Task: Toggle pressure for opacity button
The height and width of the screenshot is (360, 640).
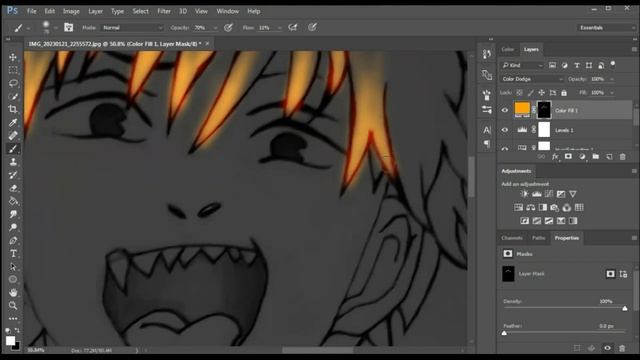Action: [228, 27]
